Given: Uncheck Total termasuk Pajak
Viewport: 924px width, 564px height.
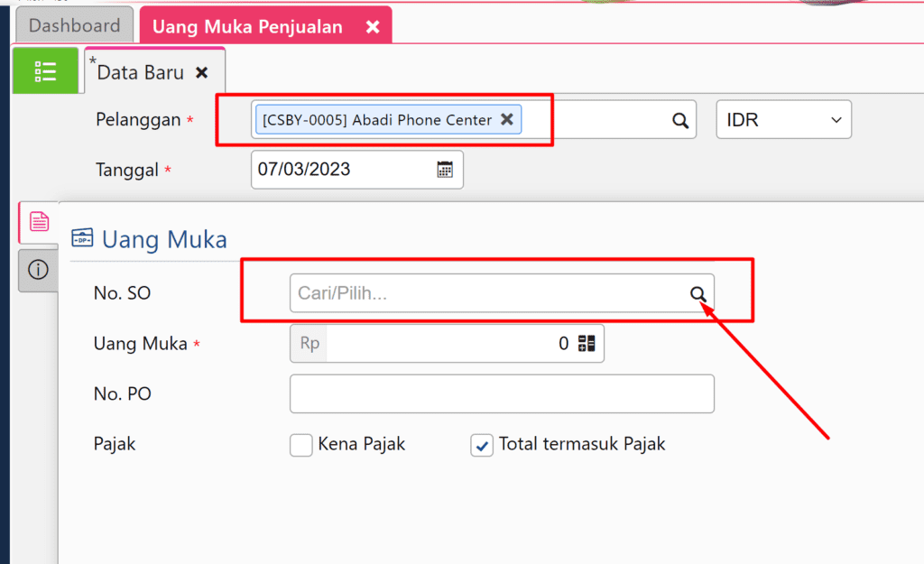Looking at the screenshot, I should point(481,446).
